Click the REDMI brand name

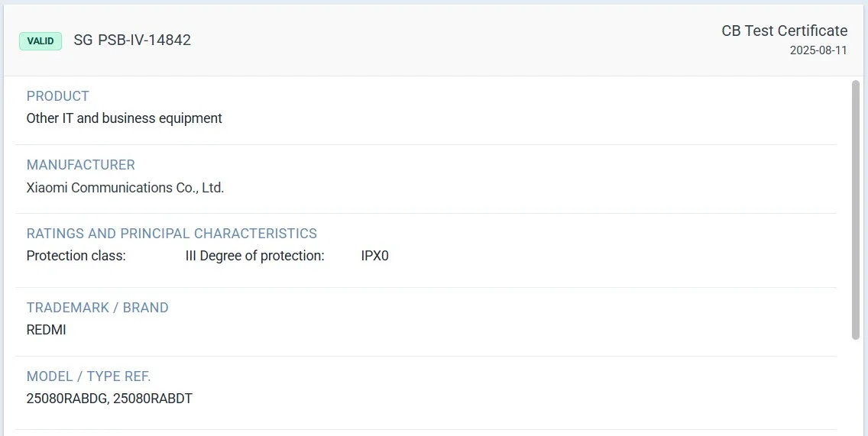(46, 330)
